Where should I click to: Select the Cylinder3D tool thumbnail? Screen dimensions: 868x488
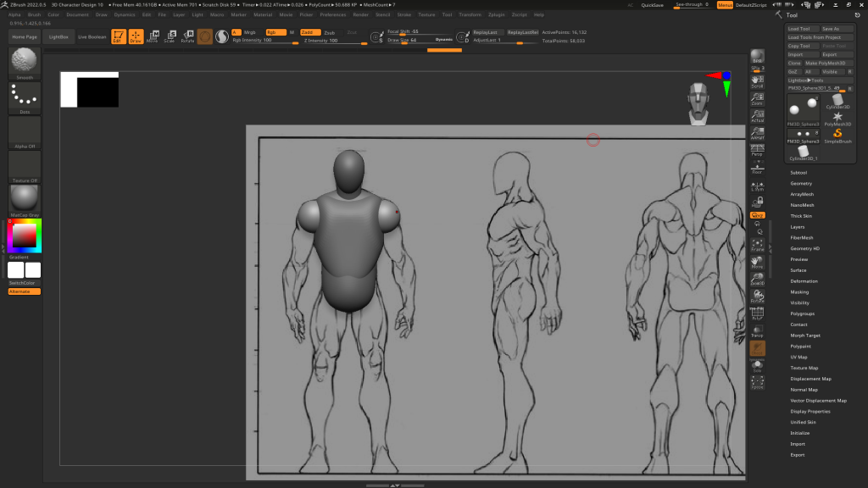(837, 101)
